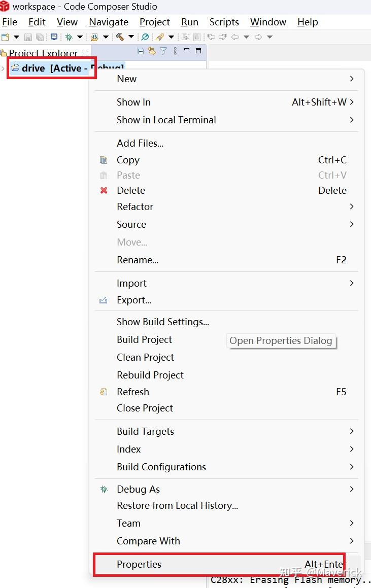Open Project Explorer view menu dots

175,51
